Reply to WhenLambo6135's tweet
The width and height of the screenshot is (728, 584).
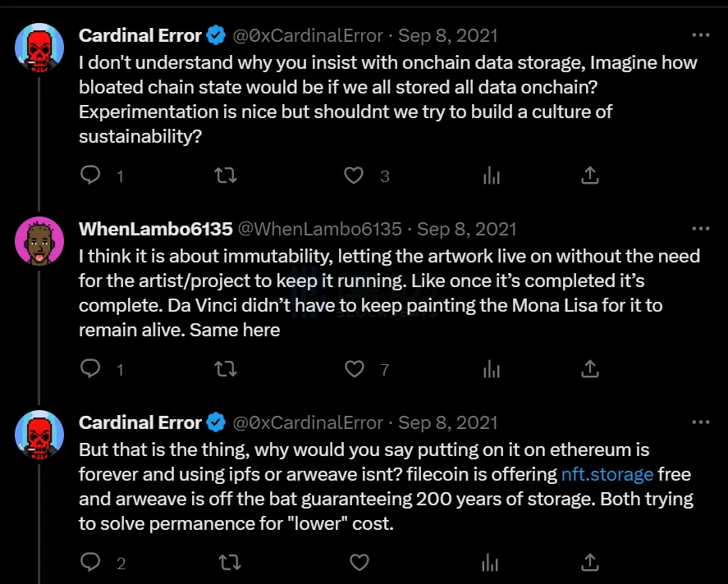90,369
